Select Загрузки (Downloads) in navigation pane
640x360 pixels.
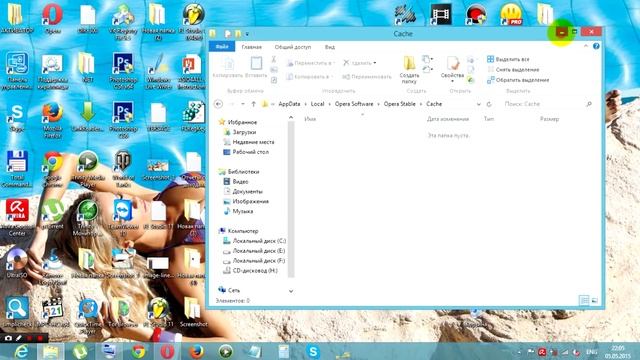[x=244, y=132]
